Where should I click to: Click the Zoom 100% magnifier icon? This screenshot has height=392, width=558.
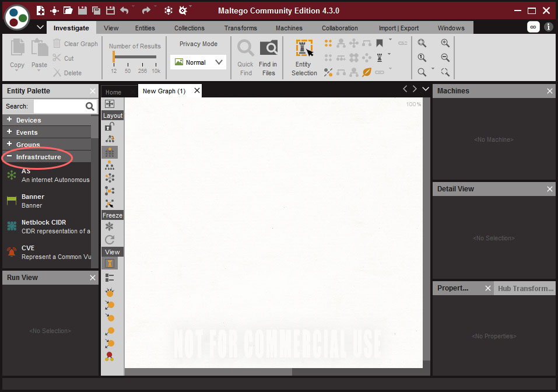pos(422,58)
